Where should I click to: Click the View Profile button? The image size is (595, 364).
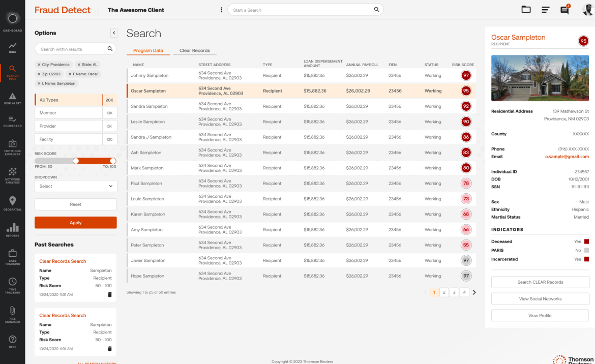click(541, 316)
